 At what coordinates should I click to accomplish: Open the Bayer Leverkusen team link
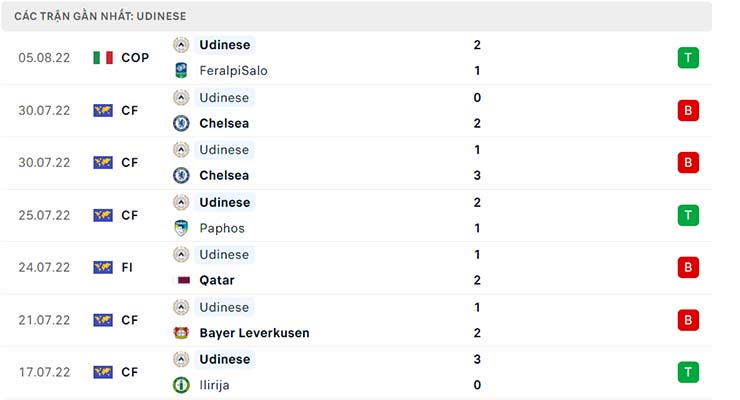tap(254, 333)
